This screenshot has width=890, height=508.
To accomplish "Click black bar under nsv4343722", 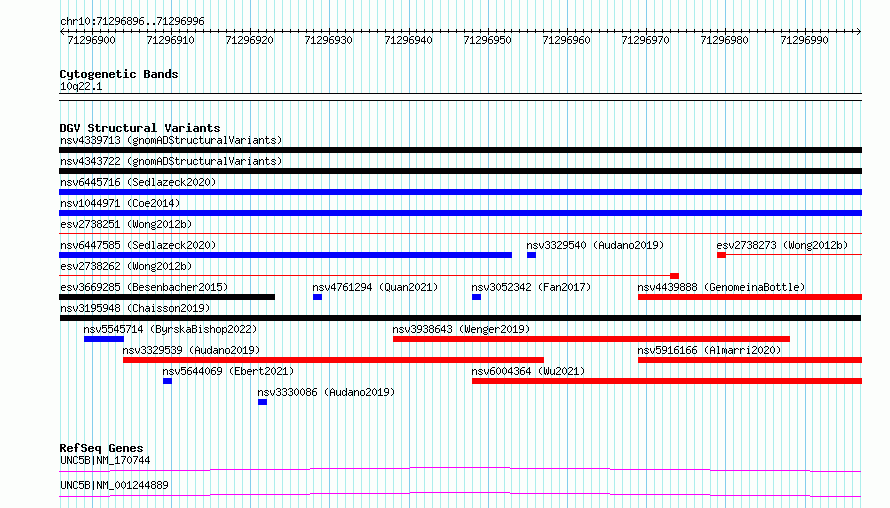I will pos(460,171).
